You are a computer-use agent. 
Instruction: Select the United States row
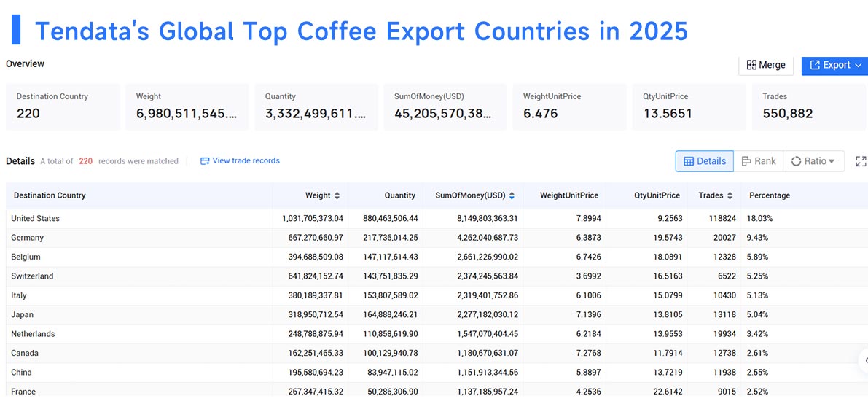click(437, 218)
